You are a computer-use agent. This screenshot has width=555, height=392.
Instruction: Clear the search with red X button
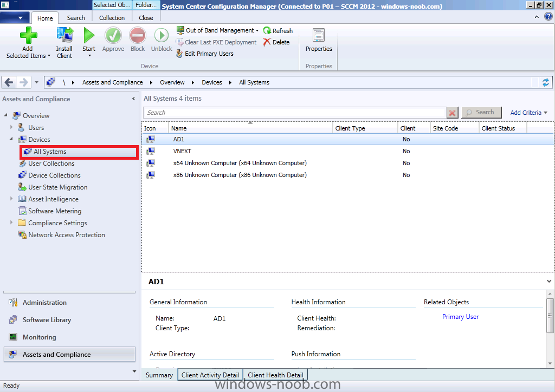pos(453,113)
